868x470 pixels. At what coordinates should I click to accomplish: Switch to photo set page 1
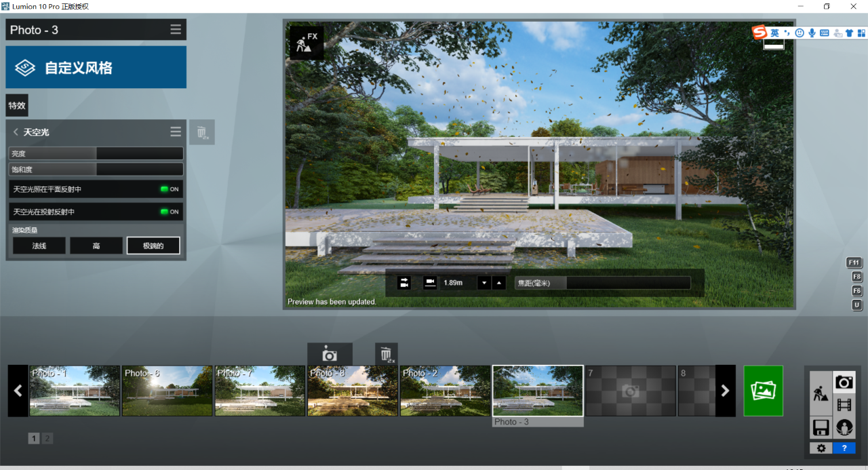34,439
